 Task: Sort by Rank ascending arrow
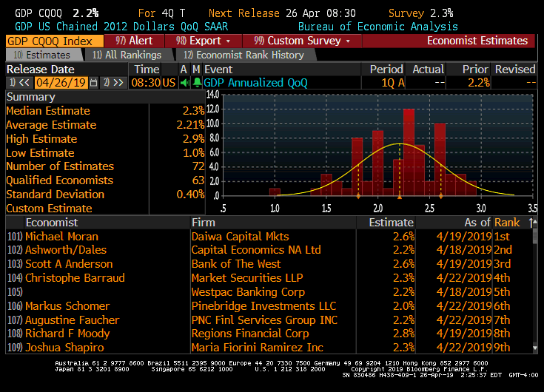[x=531, y=223]
